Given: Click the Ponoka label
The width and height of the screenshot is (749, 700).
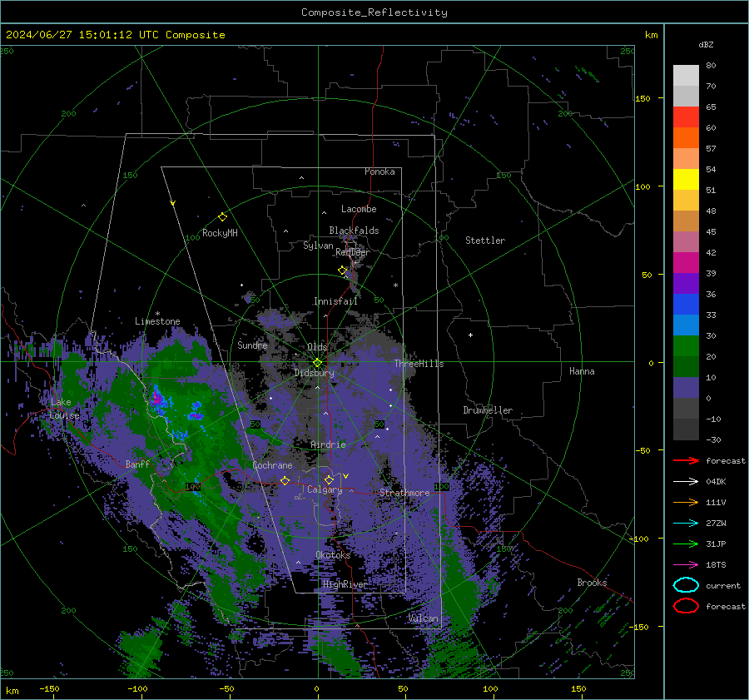Looking at the screenshot, I should [x=379, y=171].
